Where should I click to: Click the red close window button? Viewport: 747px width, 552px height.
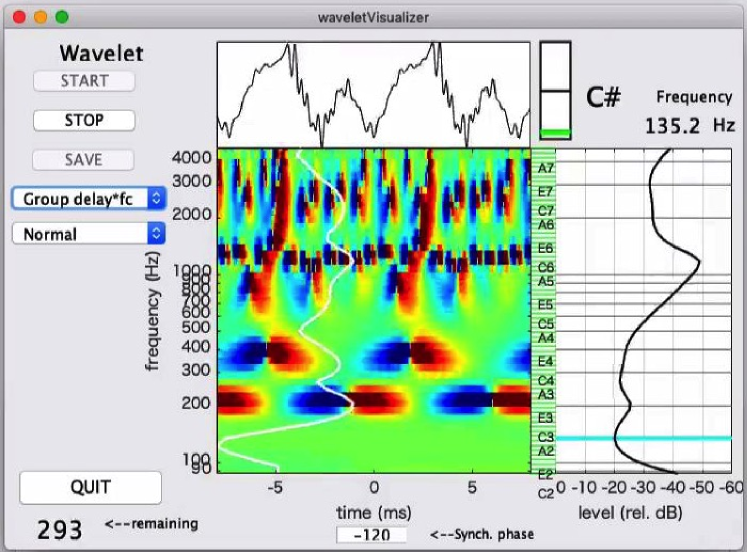(18, 17)
